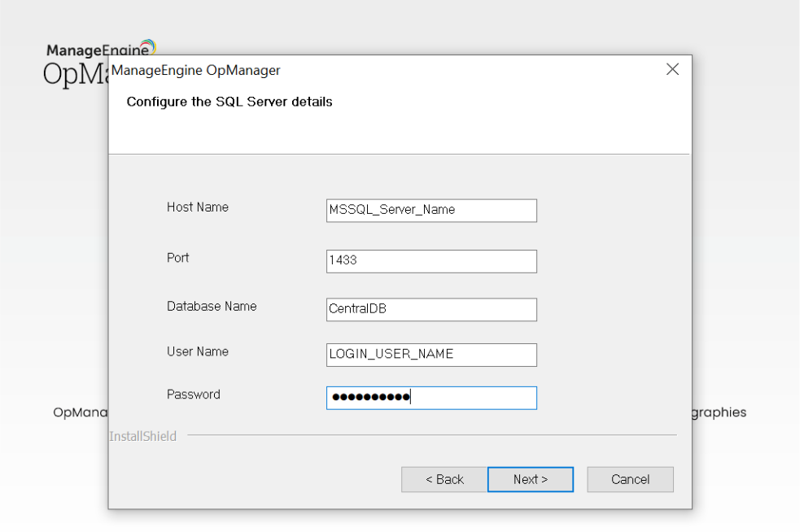
Task: Click the User Name label
Action: click(x=198, y=352)
